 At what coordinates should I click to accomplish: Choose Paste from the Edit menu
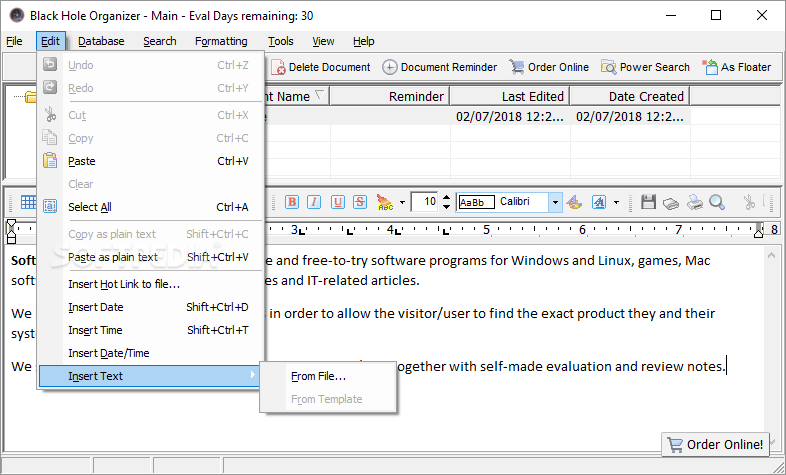coord(150,161)
